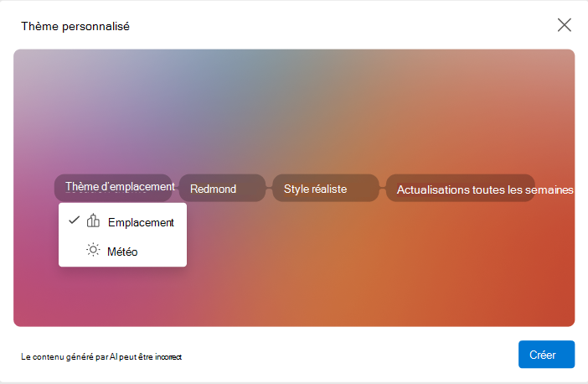Collapse the Thème d'emplacement dropdown

point(113,188)
